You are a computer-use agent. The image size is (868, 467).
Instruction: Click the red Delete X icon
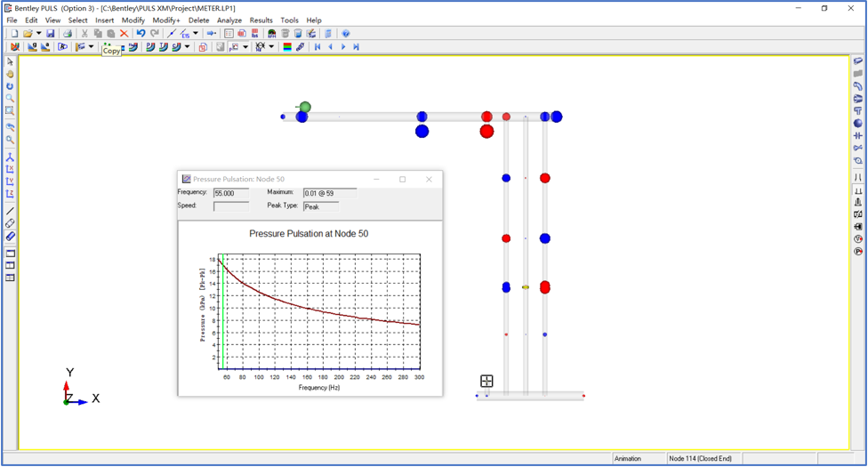pyautogui.click(x=124, y=34)
